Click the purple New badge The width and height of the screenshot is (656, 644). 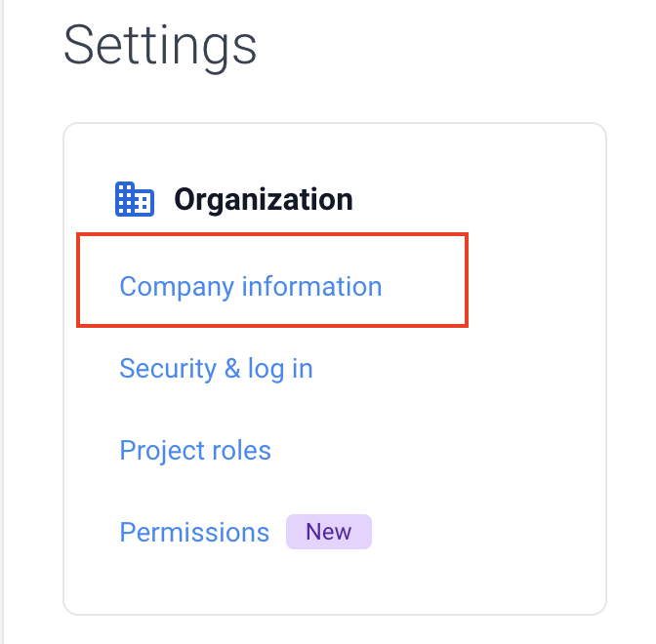click(x=329, y=532)
